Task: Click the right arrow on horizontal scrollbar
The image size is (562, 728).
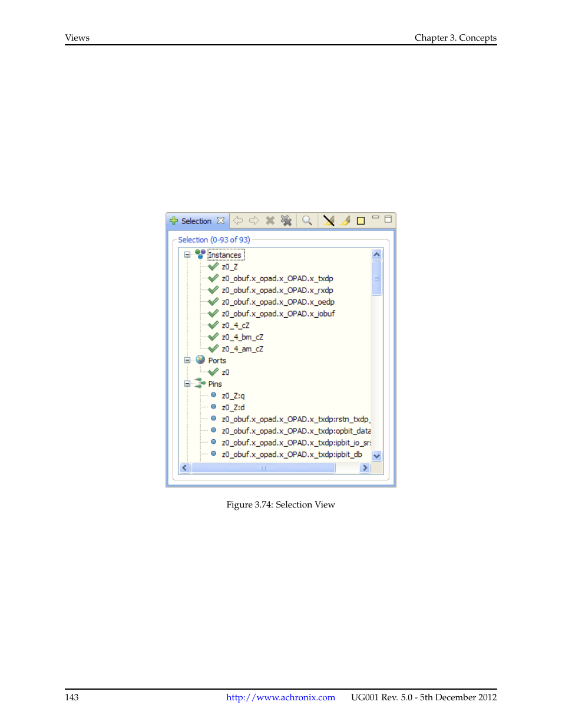Action: pos(364,467)
